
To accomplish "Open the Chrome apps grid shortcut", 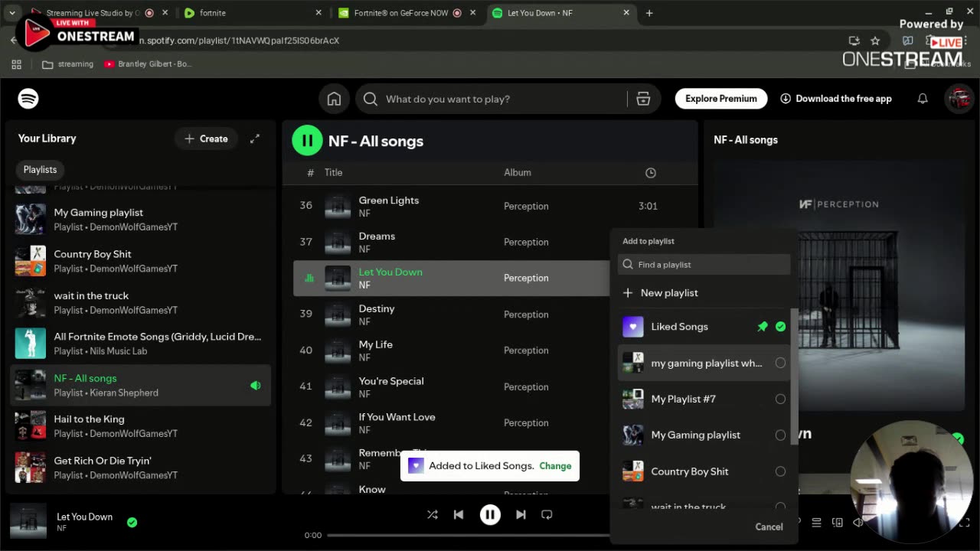I will [16, 64].
